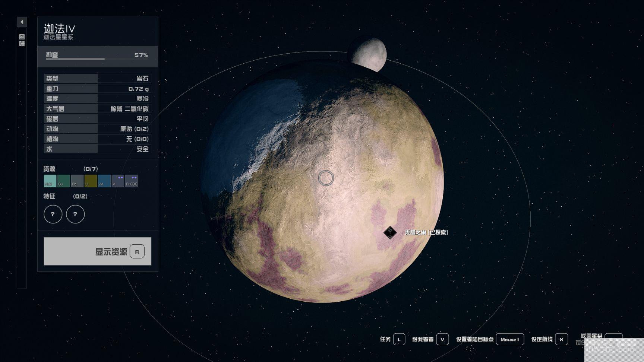Open missions with the 任务 L button

pos(392,339)
